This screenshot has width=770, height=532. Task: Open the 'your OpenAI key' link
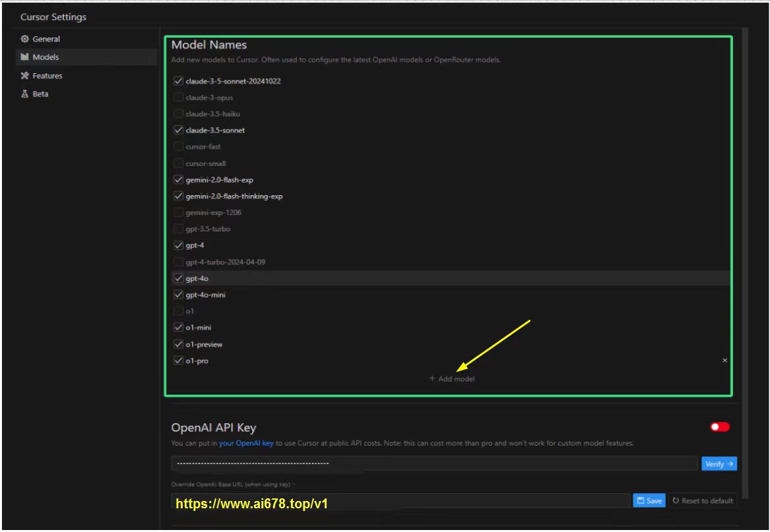246,443
